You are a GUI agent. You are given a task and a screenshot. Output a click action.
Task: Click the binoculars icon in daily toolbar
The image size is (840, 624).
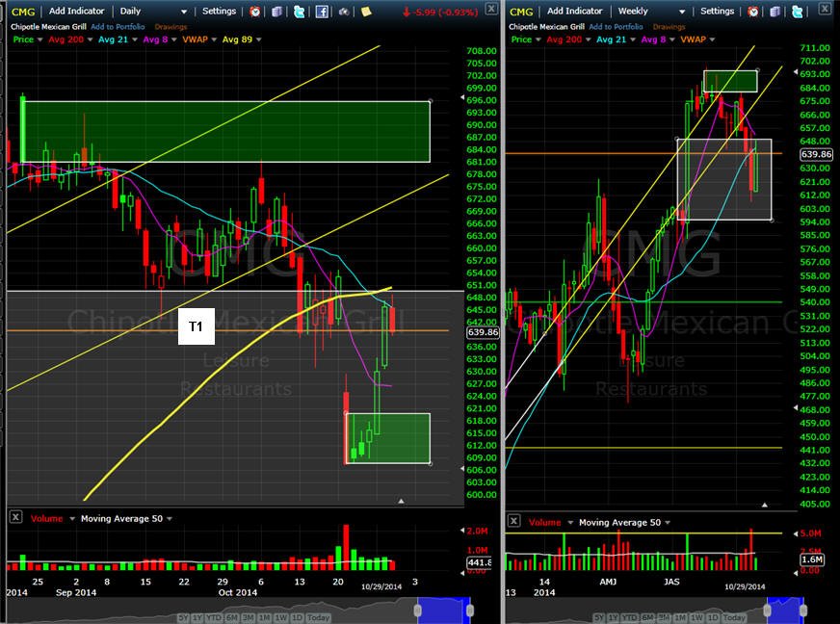coord(344,12)
